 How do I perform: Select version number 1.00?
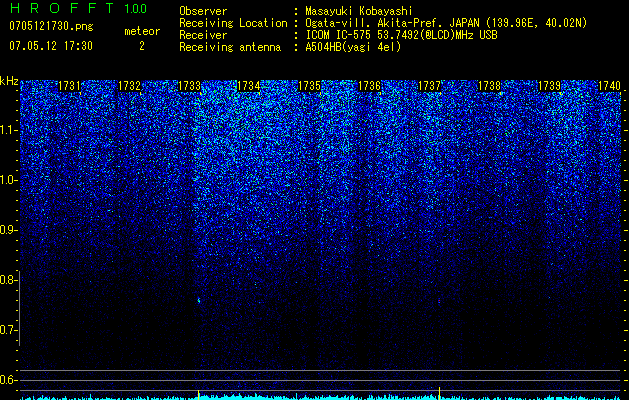pyautogui.click(x=136, y=9)
